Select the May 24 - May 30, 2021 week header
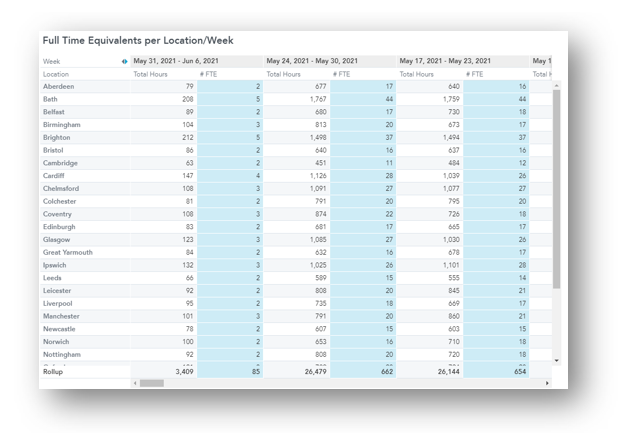Viewport: 642px width, 434px height. pos(311,62)
